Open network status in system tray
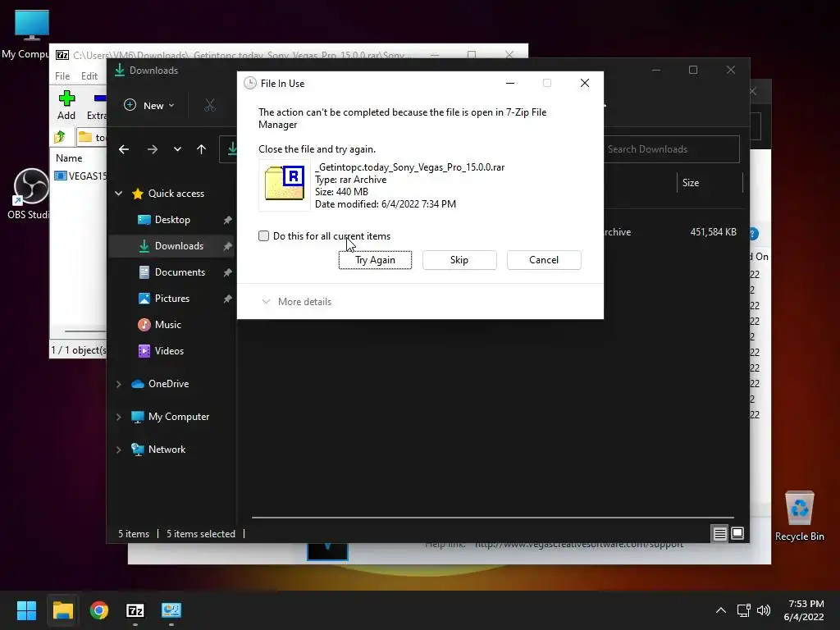Viewport: 840px width, 630px height. click(743, 610)
